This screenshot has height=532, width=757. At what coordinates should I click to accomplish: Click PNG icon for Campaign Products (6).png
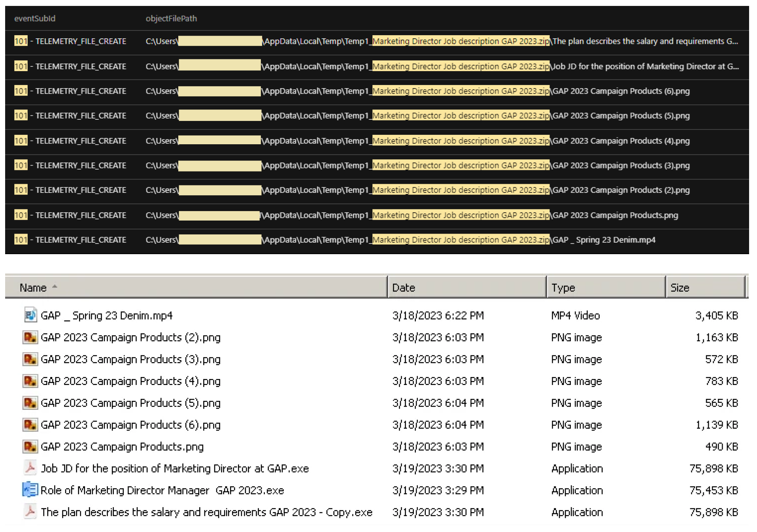click(30, 425)
